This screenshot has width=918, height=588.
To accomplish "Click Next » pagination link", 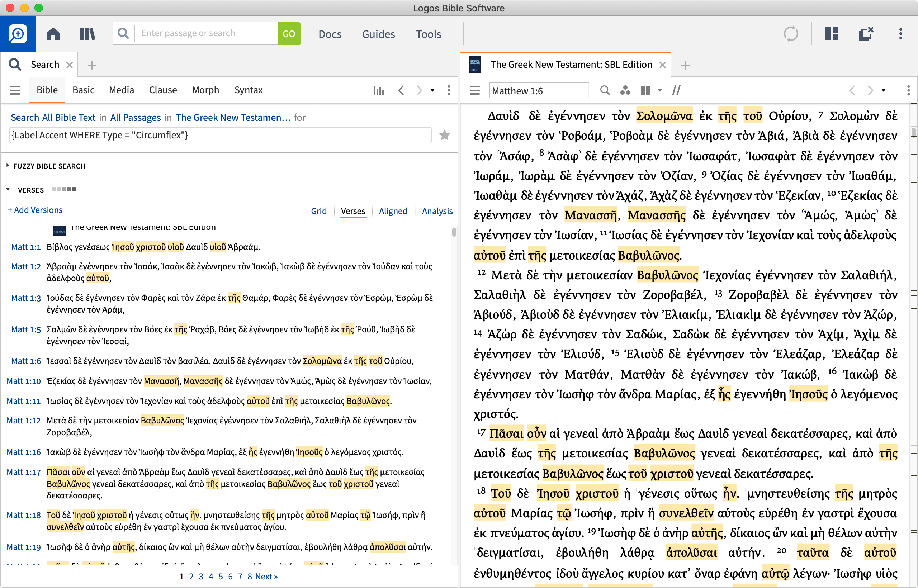I will 266,576.
